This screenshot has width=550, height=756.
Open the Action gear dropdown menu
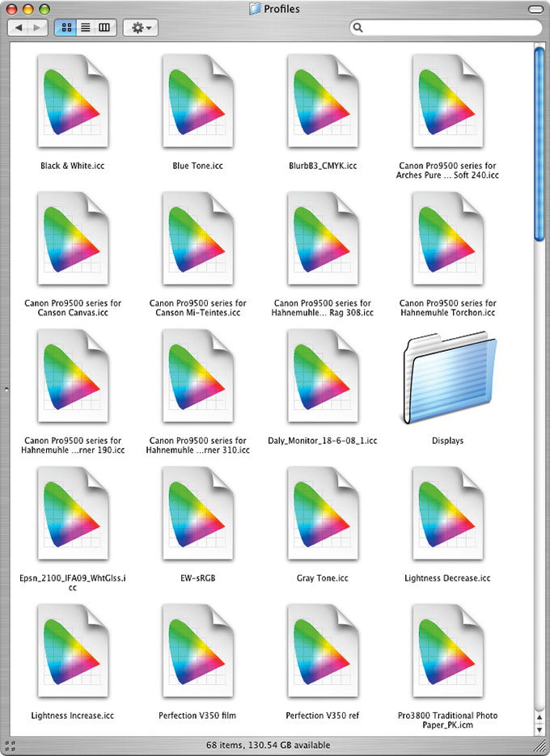coord(141,27)
